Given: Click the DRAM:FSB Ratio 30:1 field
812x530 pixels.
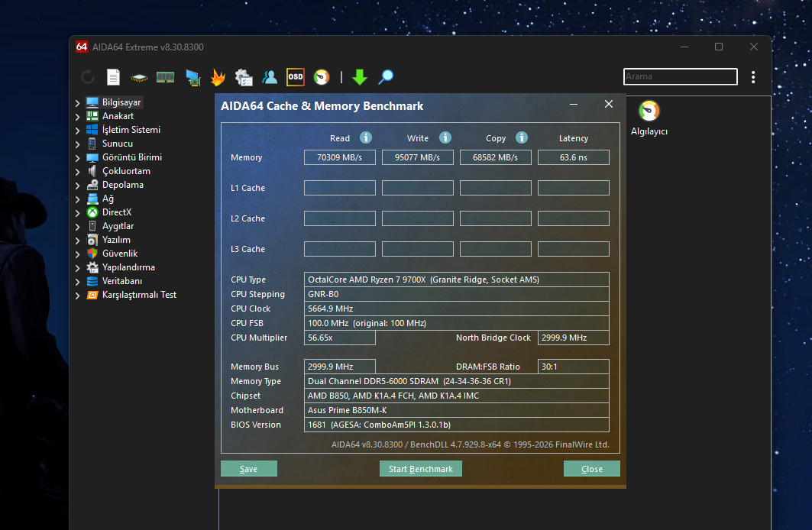Looking at the screenshot, I should [573, 367].
